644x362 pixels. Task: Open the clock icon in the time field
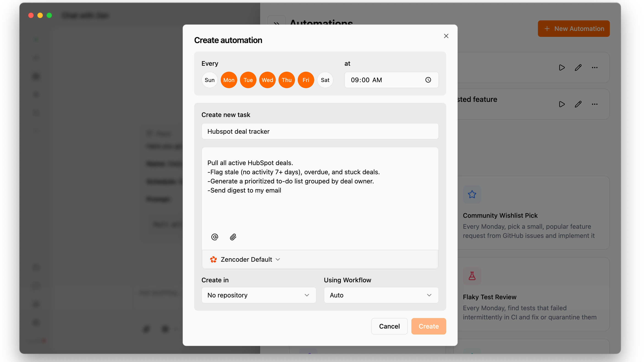point(428,80)
